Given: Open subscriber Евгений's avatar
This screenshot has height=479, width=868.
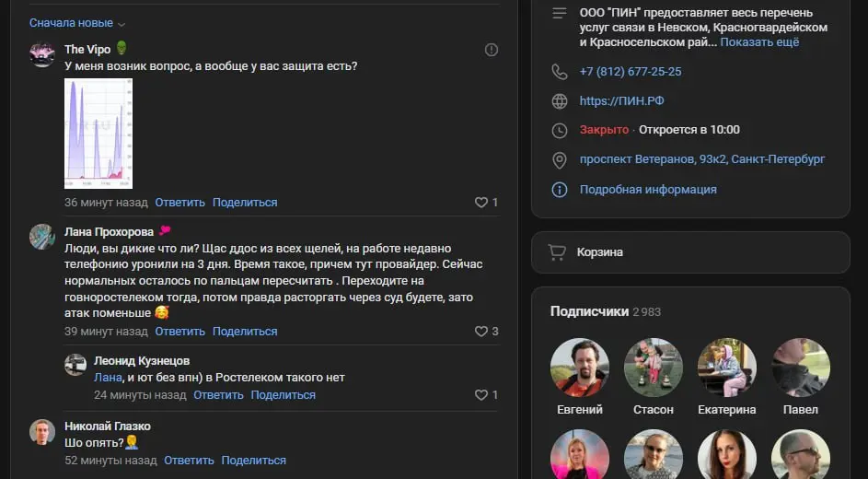Looking at the screenshot, I should click(580, 368).
